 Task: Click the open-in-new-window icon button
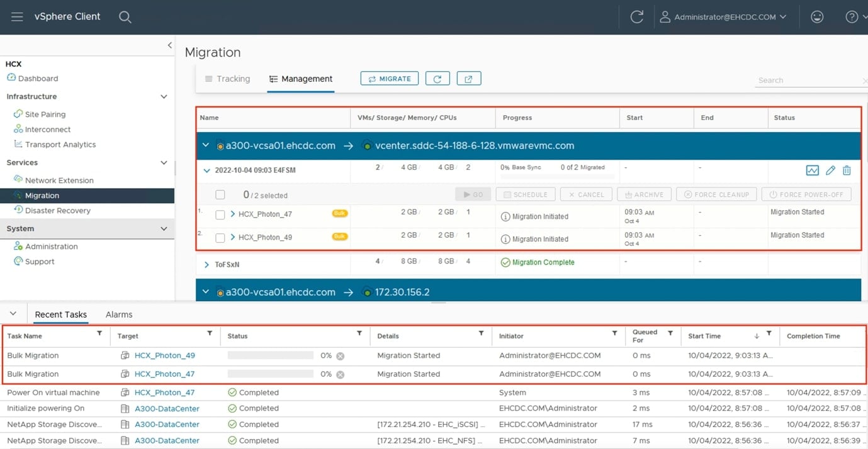point(468,79)
